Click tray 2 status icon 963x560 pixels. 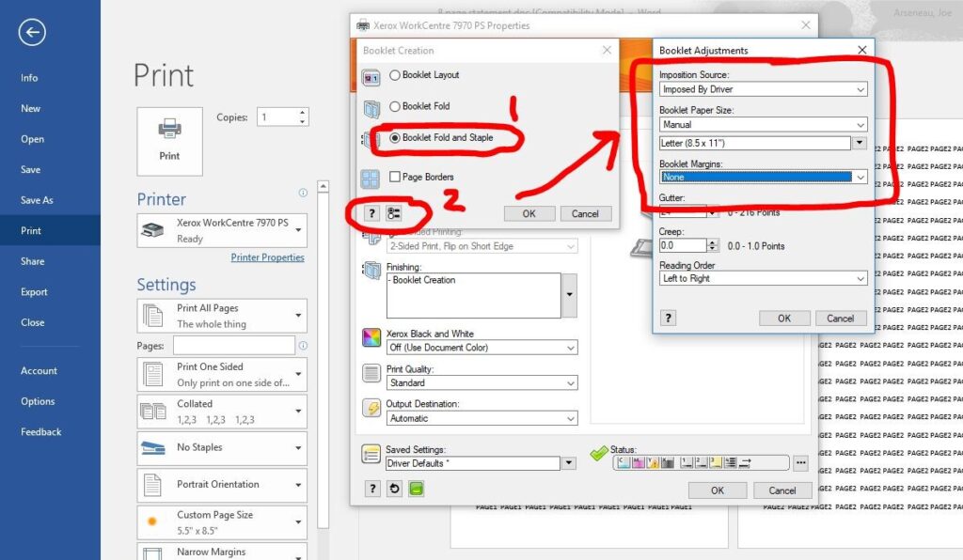click(x=702, y=462)
